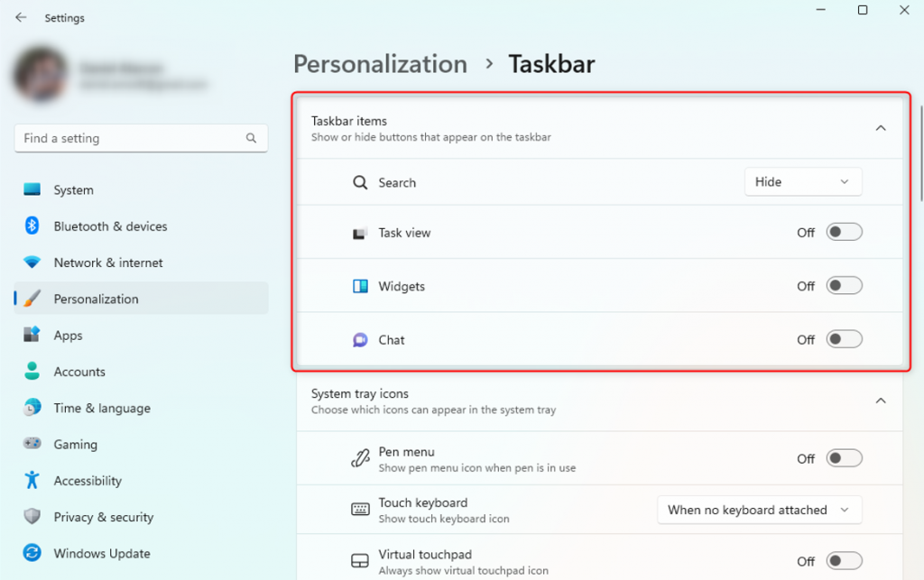Maximize the Settings window

[862, 10]
